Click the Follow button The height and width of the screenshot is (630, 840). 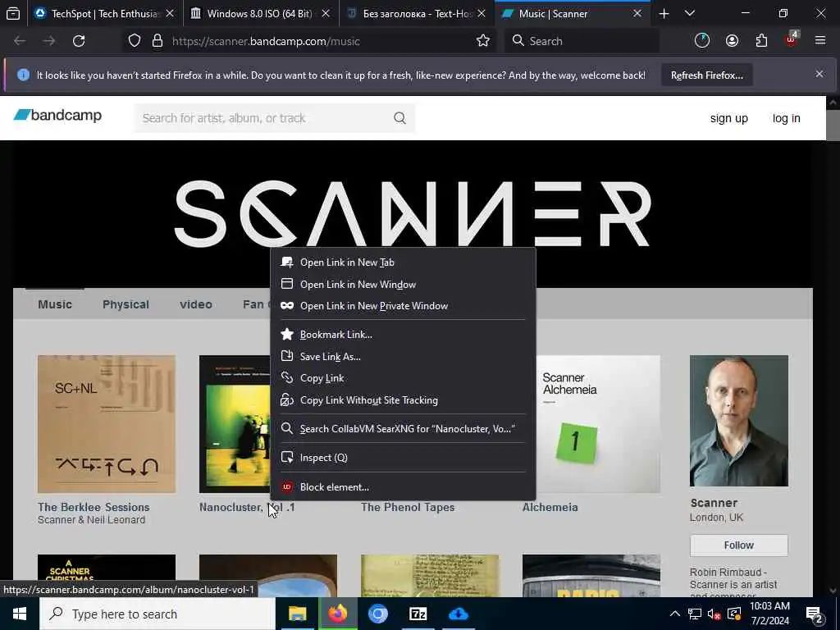click(739, 545)
